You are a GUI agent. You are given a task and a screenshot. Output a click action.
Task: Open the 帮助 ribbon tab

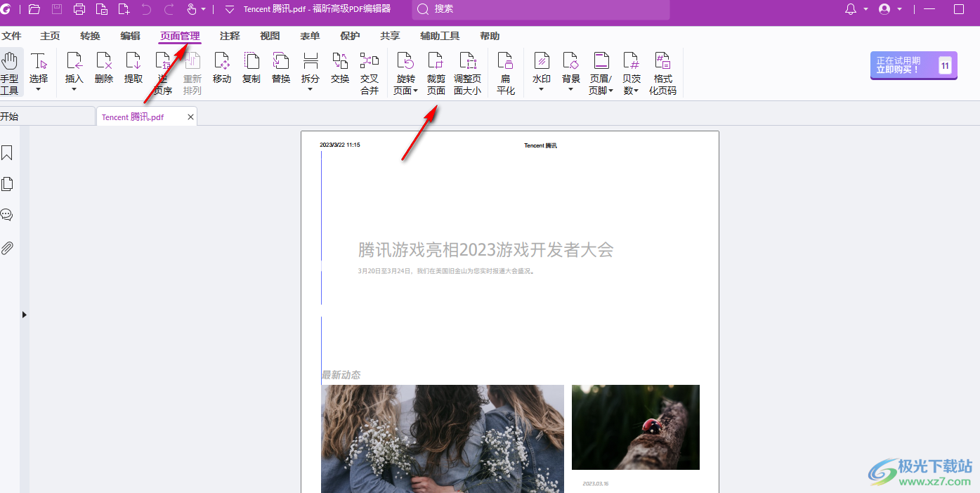(x=490, y=36)
